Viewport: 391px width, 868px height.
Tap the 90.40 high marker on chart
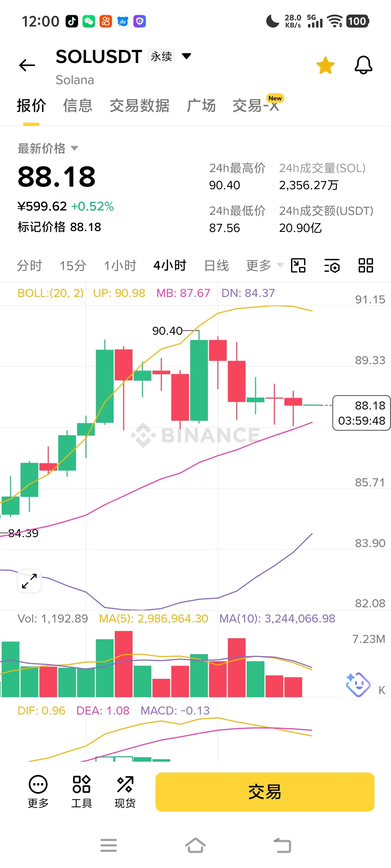coord(167,331)
